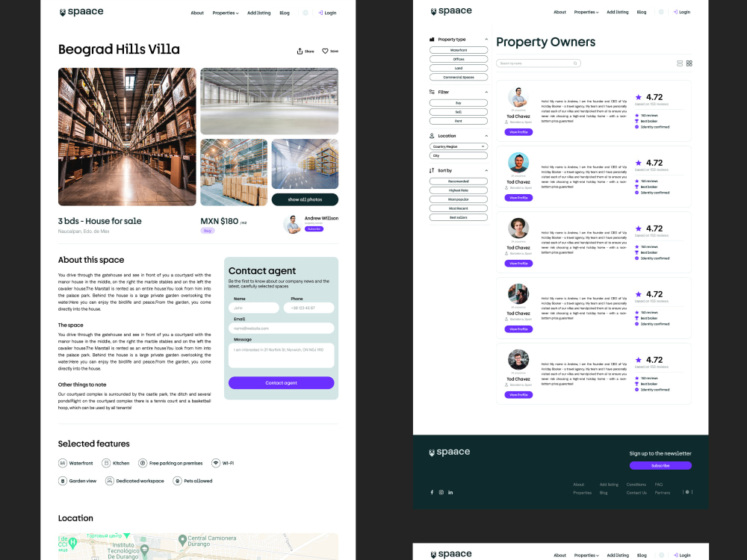This screenshot has height=560, width=747.
Task: Click Subscribe under Sign up to the newsletter
Action: coord(660,466)
